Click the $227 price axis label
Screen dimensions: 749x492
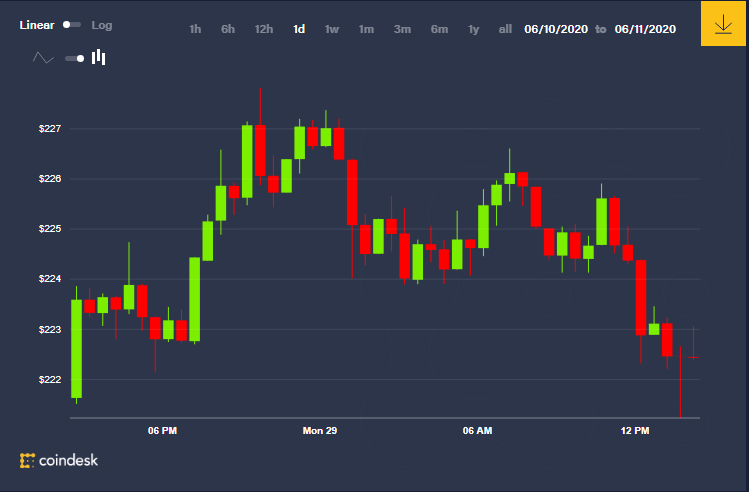(50, 128)
